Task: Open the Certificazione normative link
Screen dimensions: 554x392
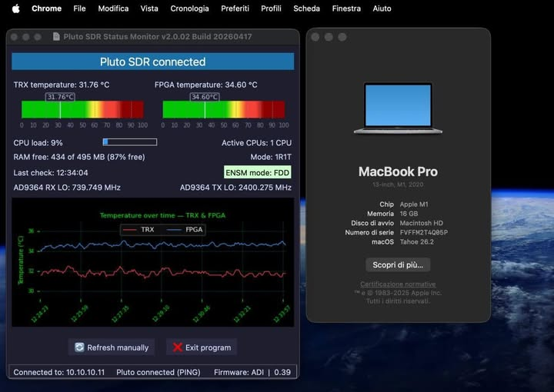Action: tap(398, 284)
